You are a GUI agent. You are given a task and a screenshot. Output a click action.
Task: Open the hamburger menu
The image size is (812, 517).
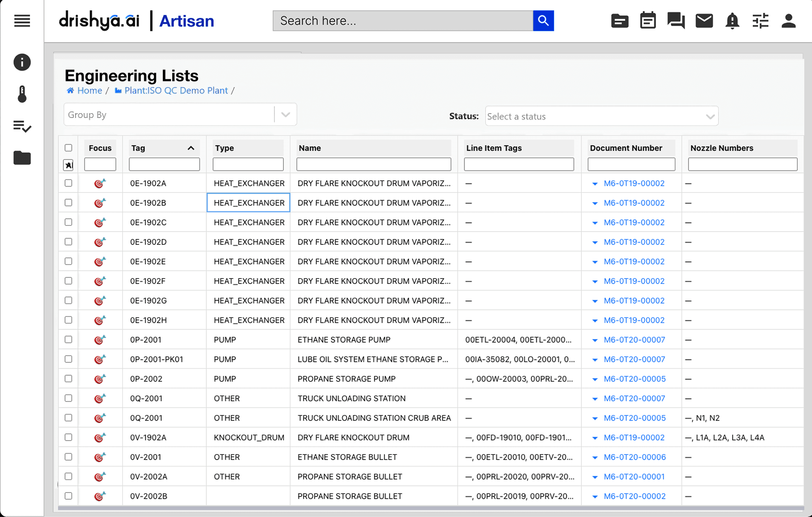(22, 21)
